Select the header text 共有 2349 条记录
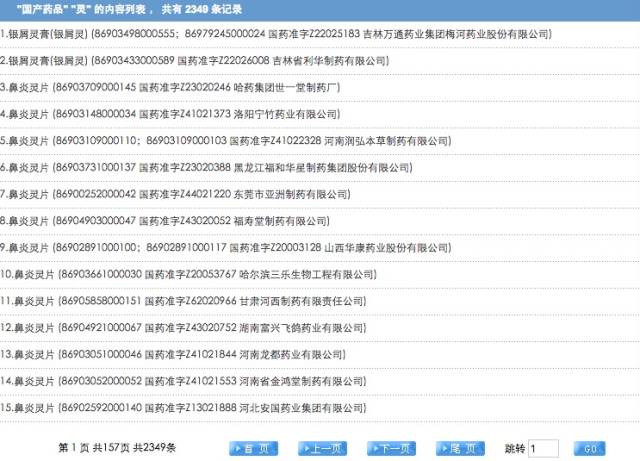Viewport: 640px width, 461px height. [x=202, y=9]
